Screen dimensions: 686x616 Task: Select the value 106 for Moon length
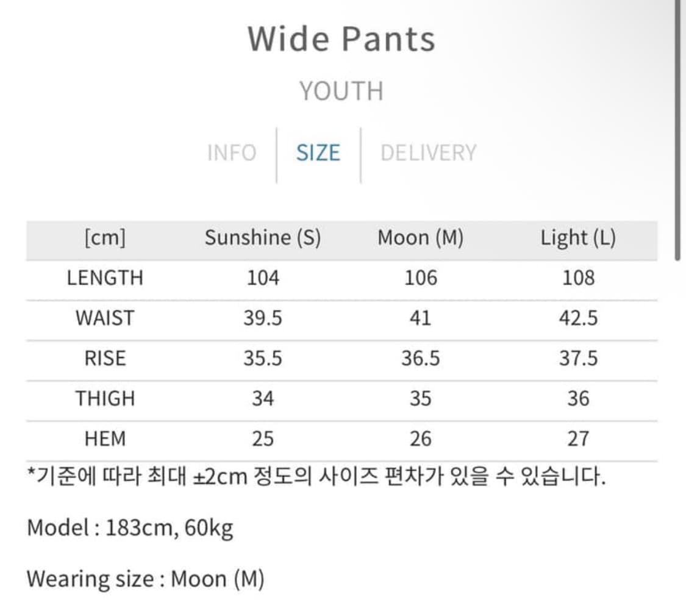coord(421,278)
